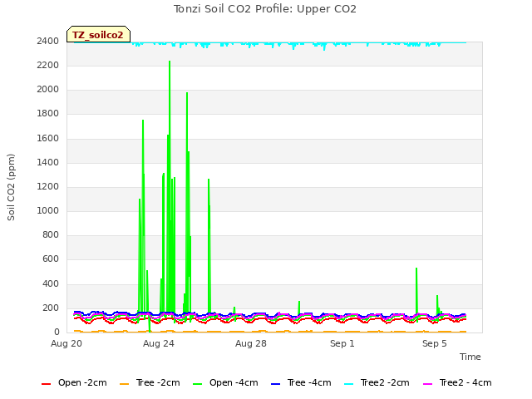Click the '2000' y-axis tick label
The width and height of the screenshot is (532, 399).
[x=48, y=90]
